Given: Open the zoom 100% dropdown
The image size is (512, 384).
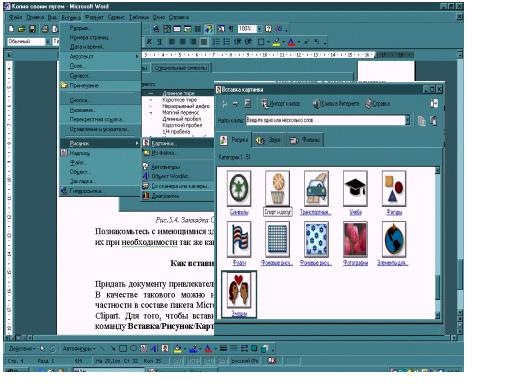Looking at the screenshot, I should [259, 29].
